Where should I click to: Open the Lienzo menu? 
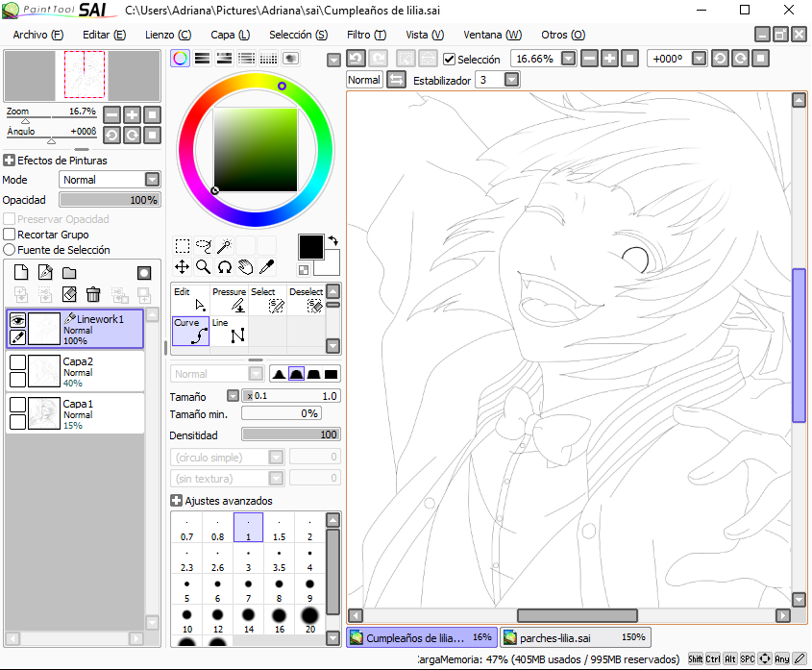pos(168,35)
